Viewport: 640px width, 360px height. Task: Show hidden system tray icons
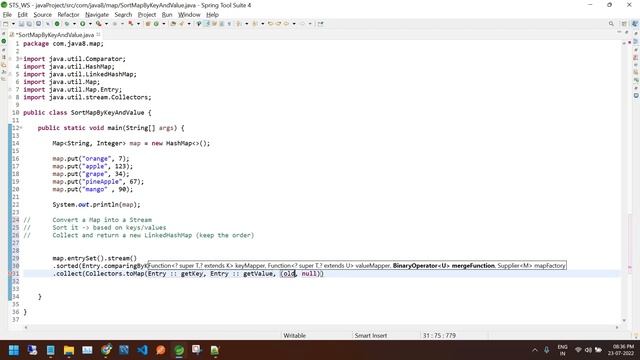535,350
